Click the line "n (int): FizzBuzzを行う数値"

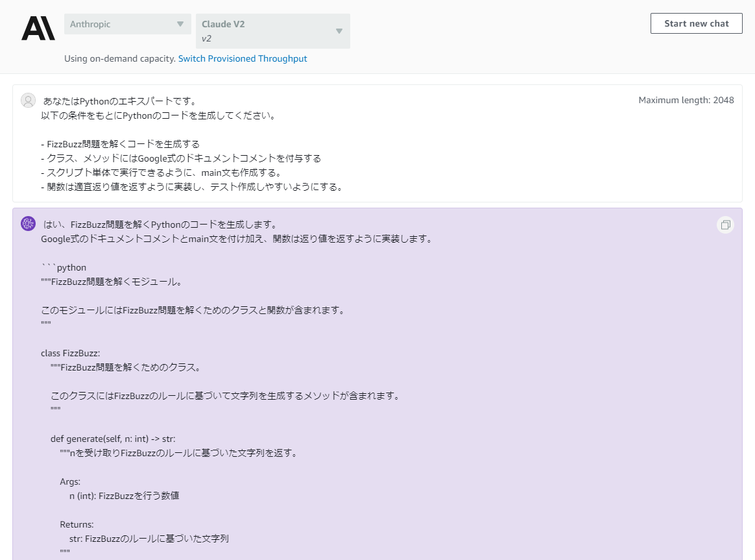(x=125, y=496)
